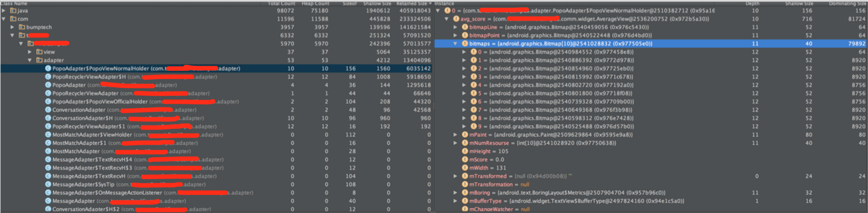This screenshot has height=213, width=868.
Task: Click the class icon of MessageAdapter$SysTip
Action: [48, 184]
